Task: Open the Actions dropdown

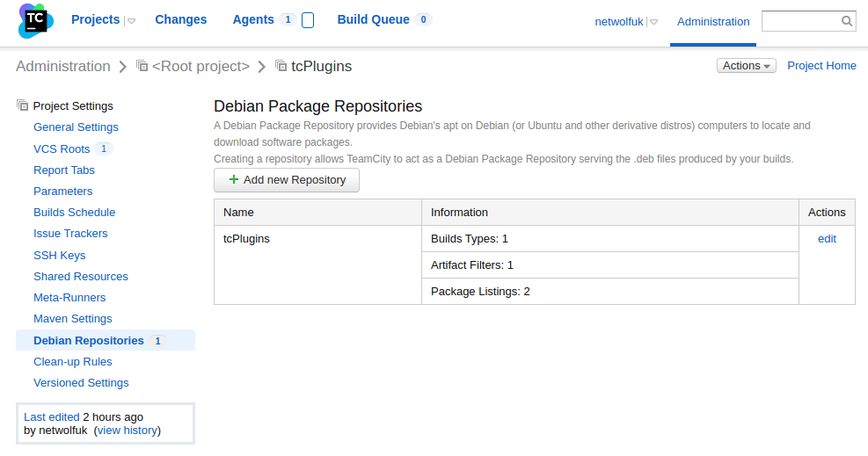Action: (x=747, y=66)
